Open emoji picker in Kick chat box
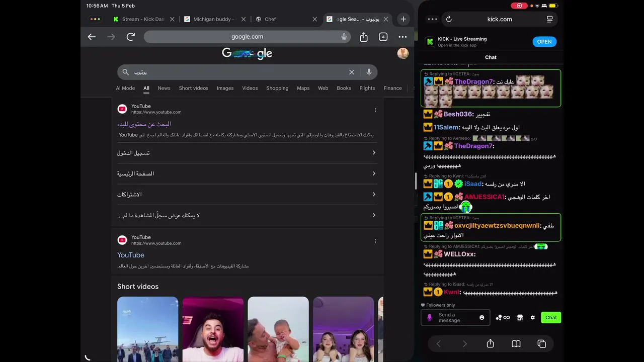 point(482,317)
